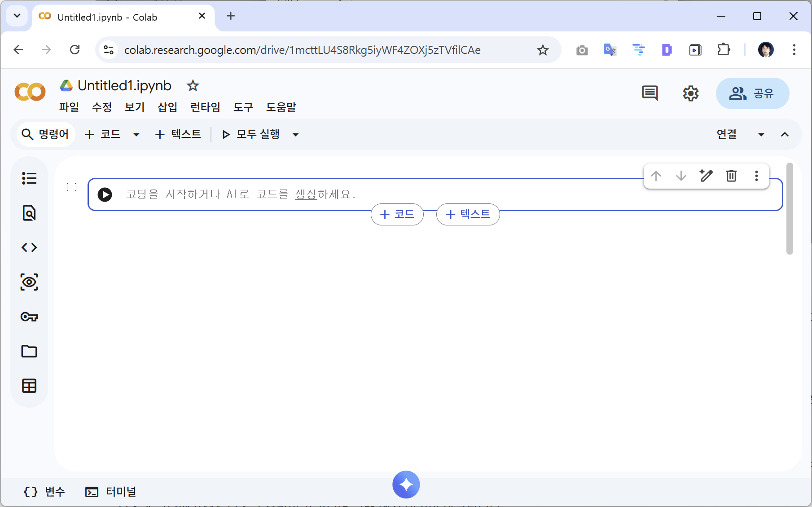Open the 런타임 menu

[x=205, y=107]
